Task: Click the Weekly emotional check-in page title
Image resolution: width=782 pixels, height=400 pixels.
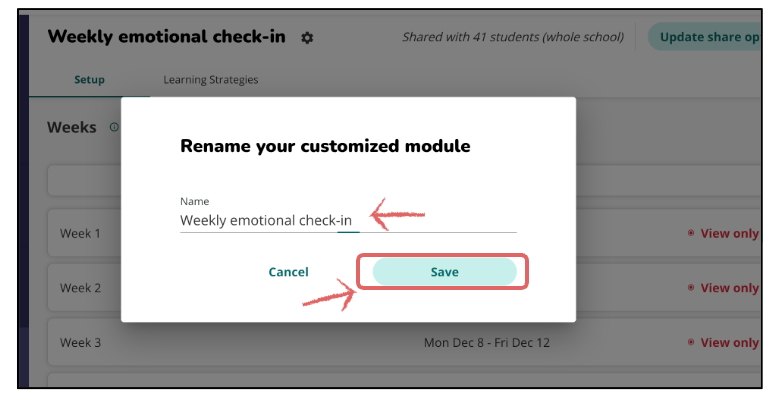Action: coord(166,37)
